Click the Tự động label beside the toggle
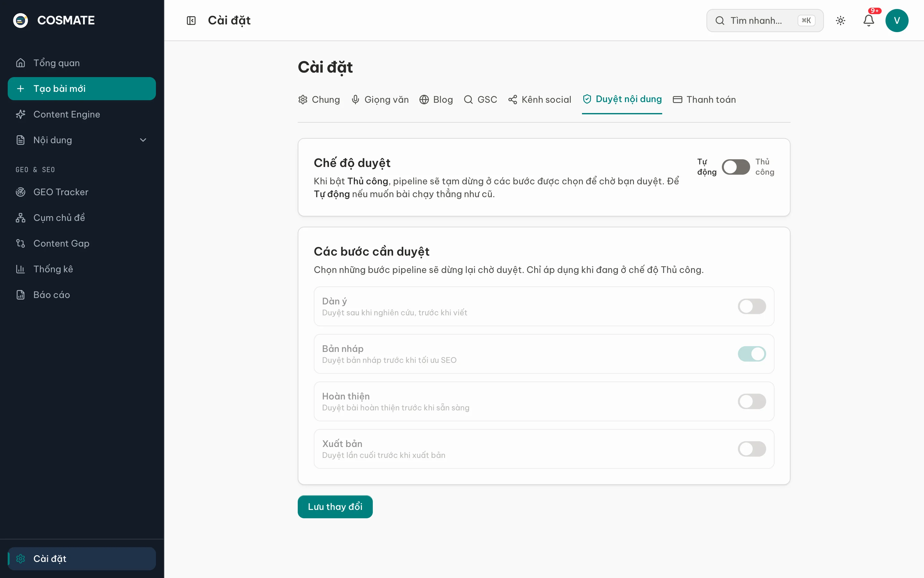Viewport: 924px width, 578px height. coord(707,167)
